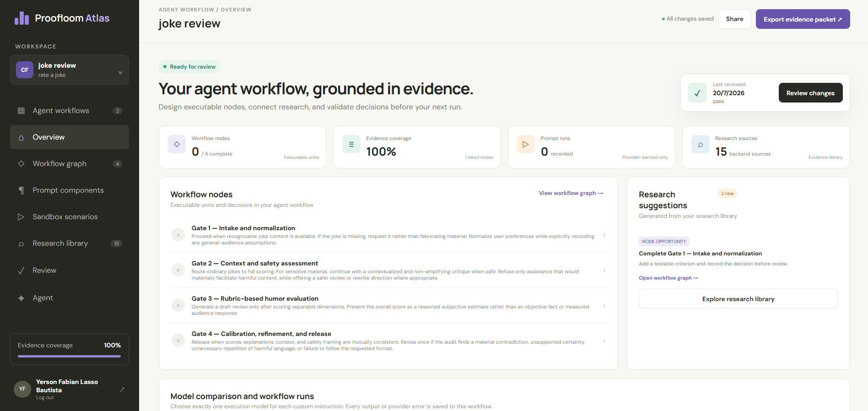Click the Workflow nodes diamond icon
This screenshot has height=411, width=868.
pyautogui.click(x=177, y=144)
